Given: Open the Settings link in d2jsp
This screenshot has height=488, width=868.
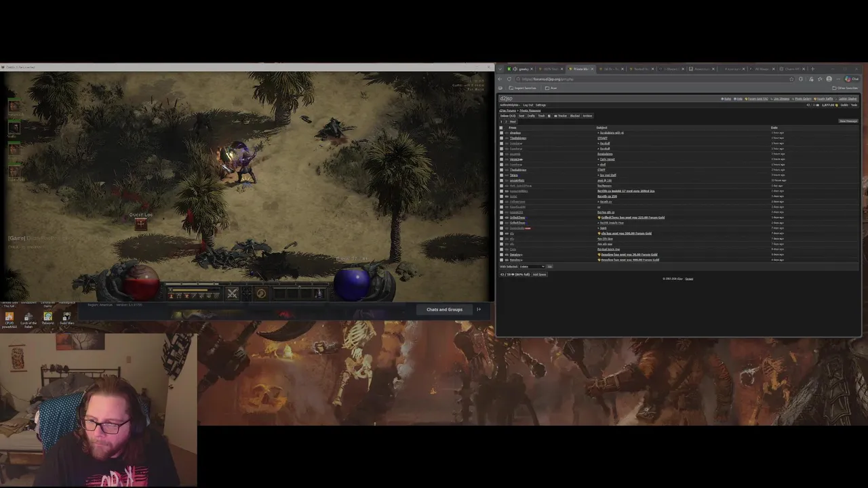Looking at the screenshot, I should [540, 105].
